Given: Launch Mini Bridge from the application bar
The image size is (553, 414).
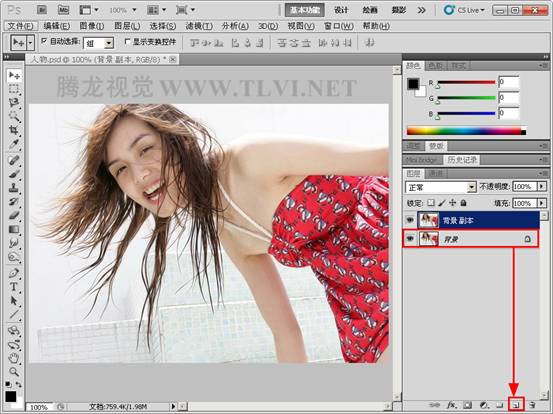Looking at the screenshot, I should pos(63,10).
